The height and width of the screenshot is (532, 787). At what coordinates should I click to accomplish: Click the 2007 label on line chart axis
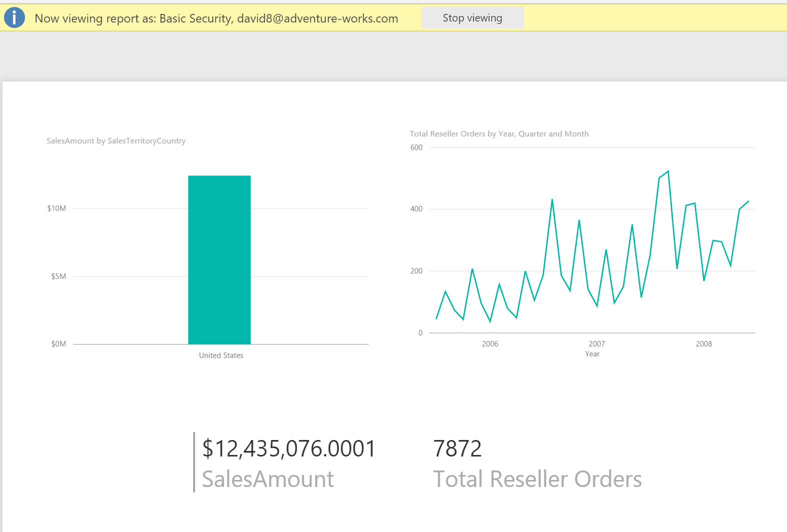[x=596, y=344]
